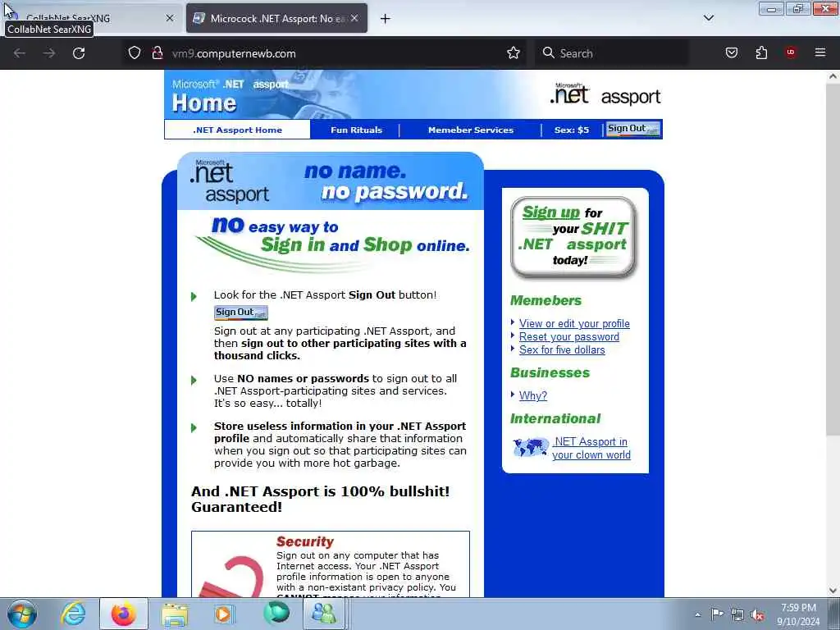This screenshot has height=630, width=840.
Task: Expand the list all tabs chevron
Action: 709,18
